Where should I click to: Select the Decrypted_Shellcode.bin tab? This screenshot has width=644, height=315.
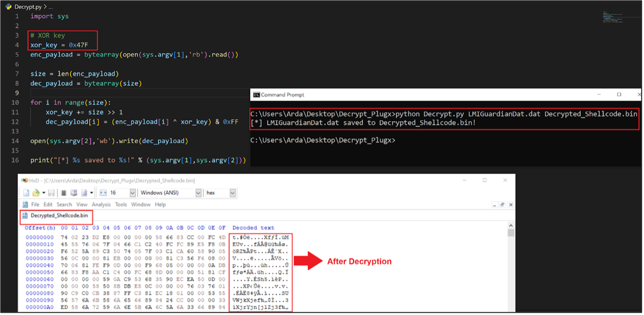[56, 216]
